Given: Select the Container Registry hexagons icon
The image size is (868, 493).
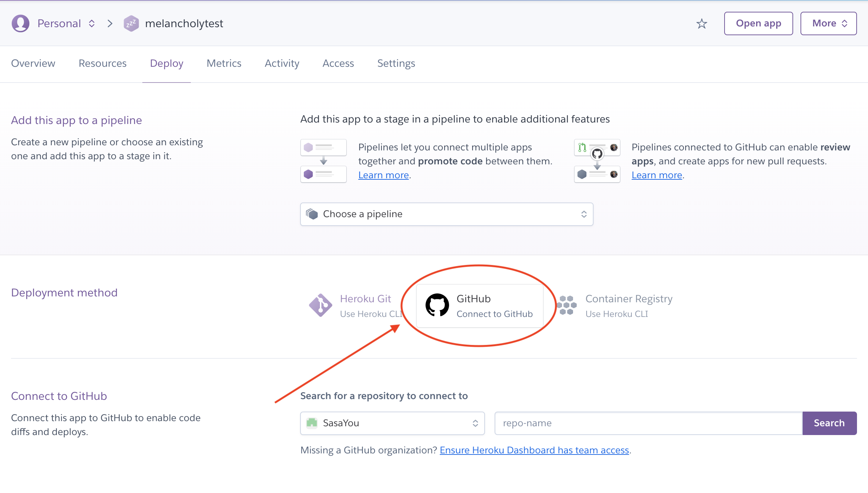Looking at the screenshot, I should (567, 305).
